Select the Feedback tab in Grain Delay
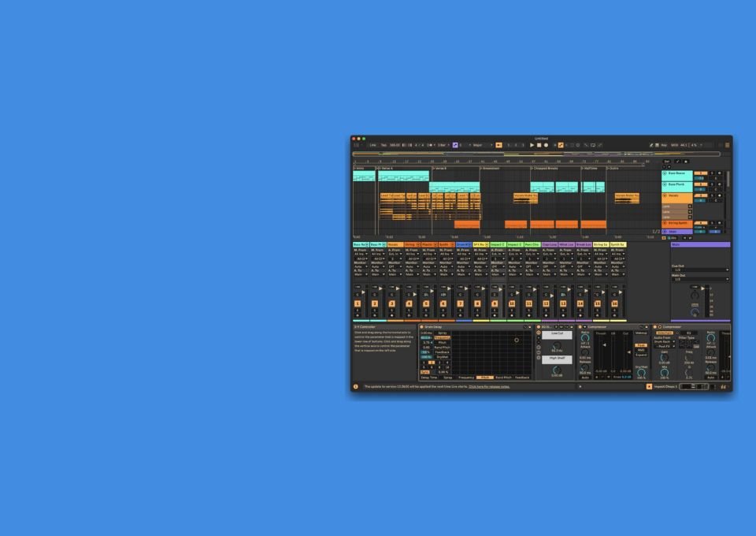 pyautogui.click(x=522, y=378)
